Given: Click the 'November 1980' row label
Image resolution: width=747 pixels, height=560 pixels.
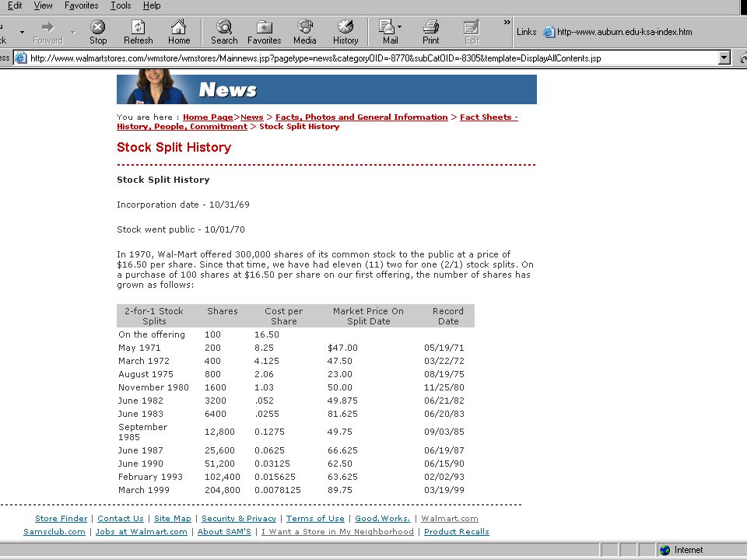Looking at the screenshot, I should 153,387.
